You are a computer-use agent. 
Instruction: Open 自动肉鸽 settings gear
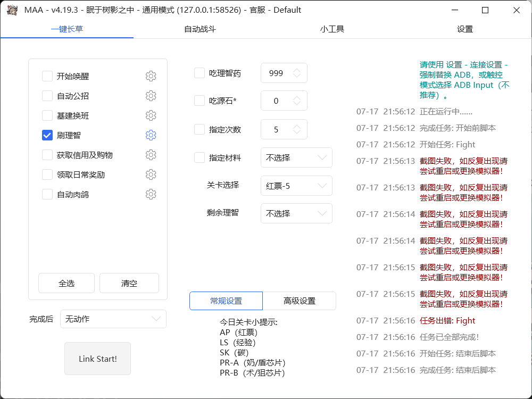(x=151, y=194)
